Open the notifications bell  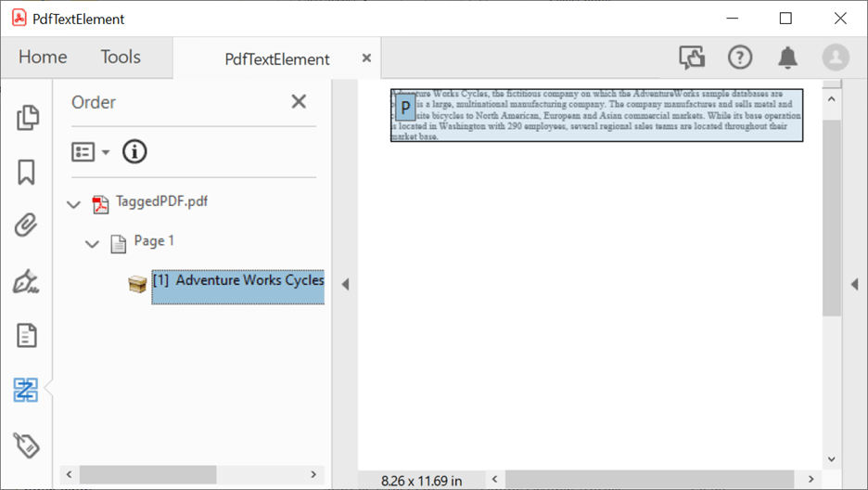pos(787,58)
